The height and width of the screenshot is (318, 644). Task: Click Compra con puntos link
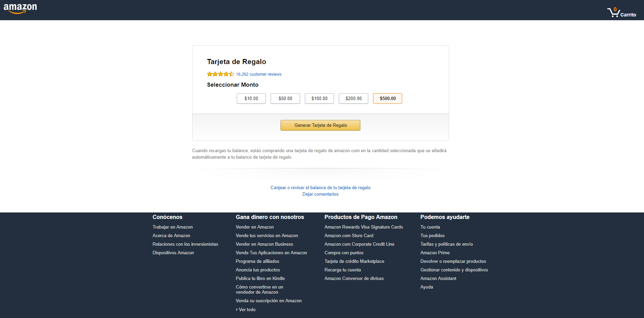coord(344,253)
